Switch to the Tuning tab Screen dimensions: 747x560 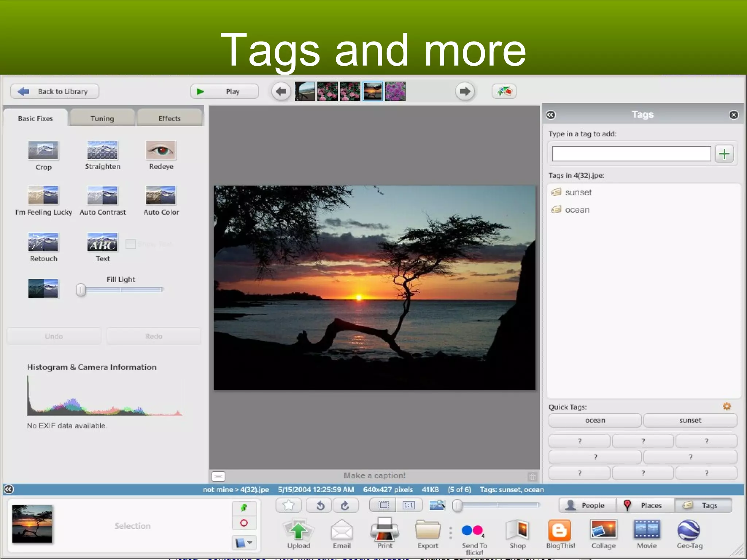coord(102,118)
